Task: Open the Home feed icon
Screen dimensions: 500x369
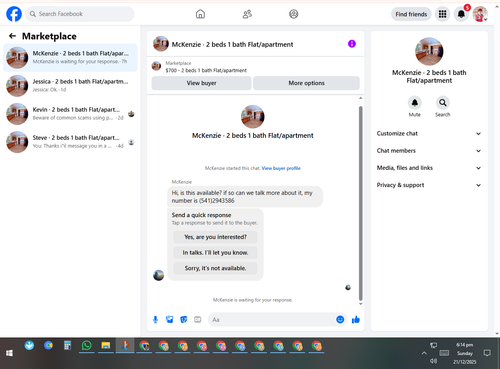Action: (x=200, y=14)
